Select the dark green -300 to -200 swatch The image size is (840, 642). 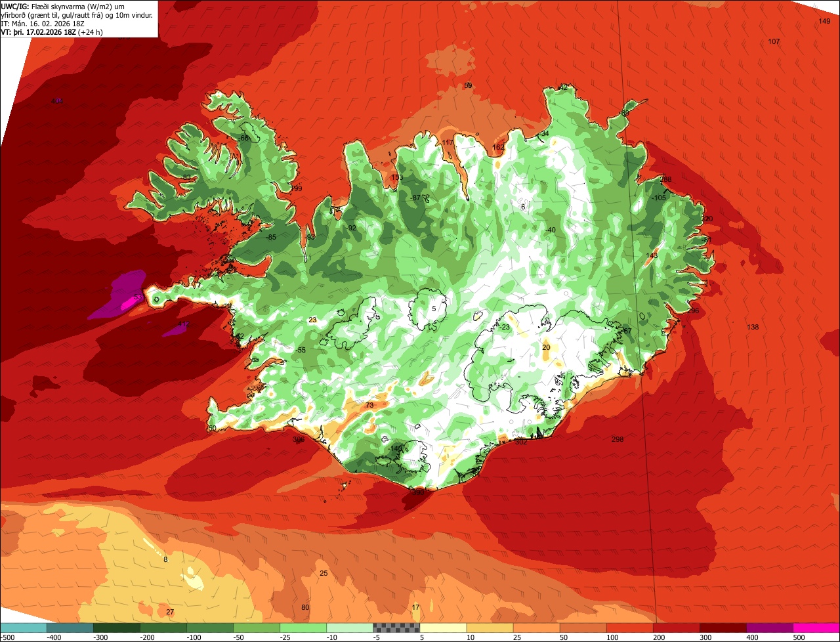click(x=117, y=628)
